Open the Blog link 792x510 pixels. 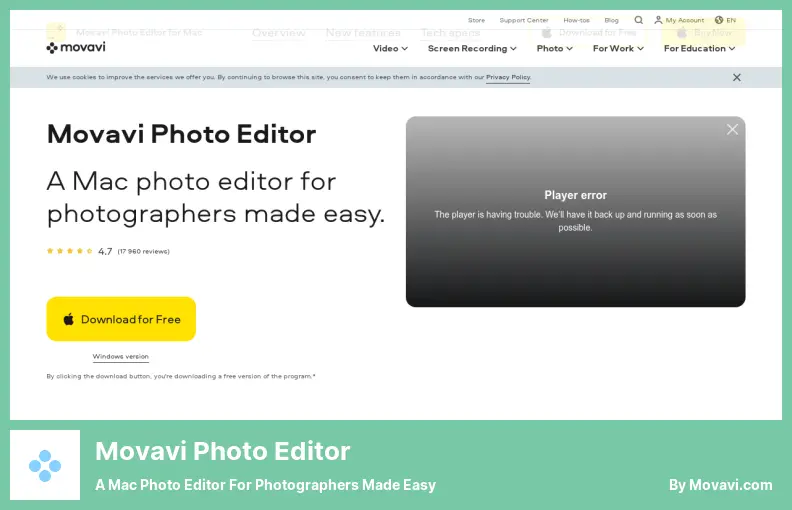coord(611,20)
